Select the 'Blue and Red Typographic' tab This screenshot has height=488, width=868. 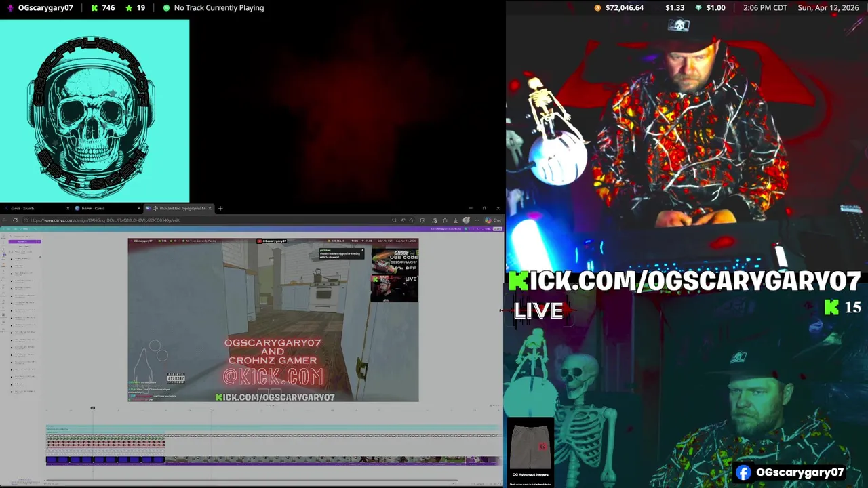178,208
